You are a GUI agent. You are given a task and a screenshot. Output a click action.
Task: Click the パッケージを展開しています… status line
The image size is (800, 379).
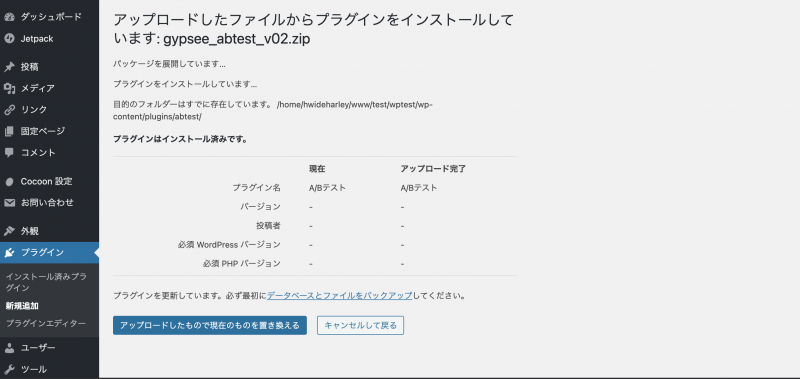pyautogui.click(x=169, y=64)
